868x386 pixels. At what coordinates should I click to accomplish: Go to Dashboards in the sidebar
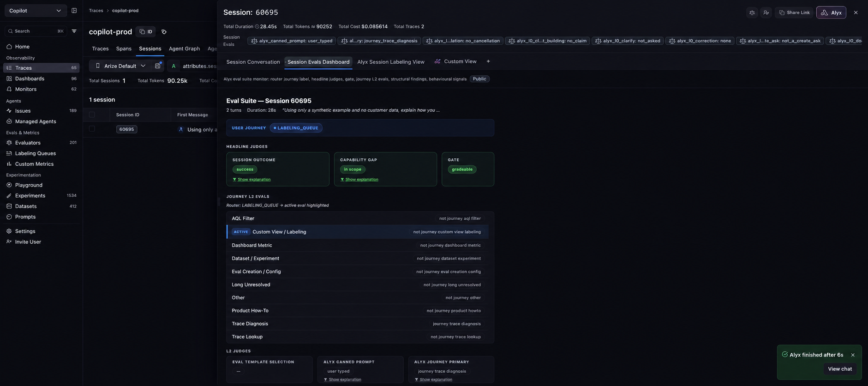point(42,78)
